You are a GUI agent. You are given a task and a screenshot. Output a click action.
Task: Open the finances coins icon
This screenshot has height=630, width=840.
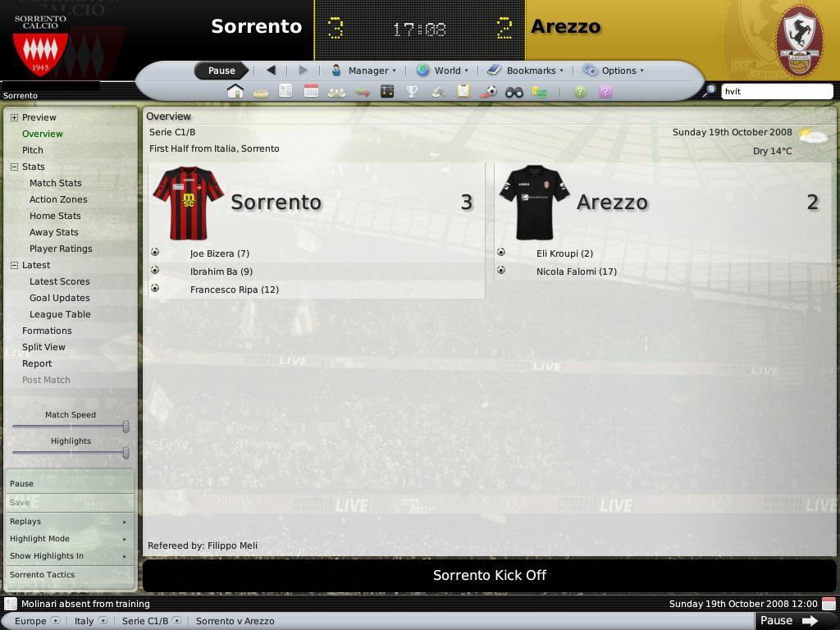tap(540, 92)
